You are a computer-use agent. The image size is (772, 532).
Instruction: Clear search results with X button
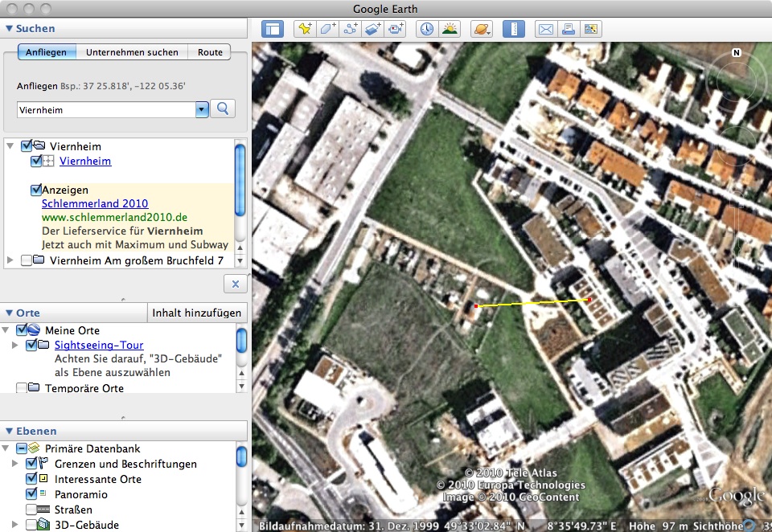tap(236, 284)
